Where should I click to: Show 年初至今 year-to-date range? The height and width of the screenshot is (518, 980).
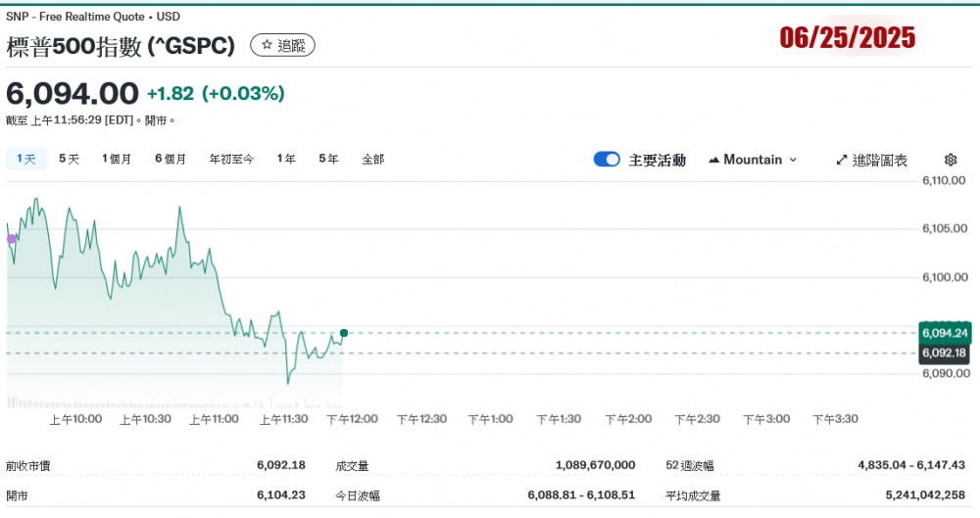coord(231,159)
